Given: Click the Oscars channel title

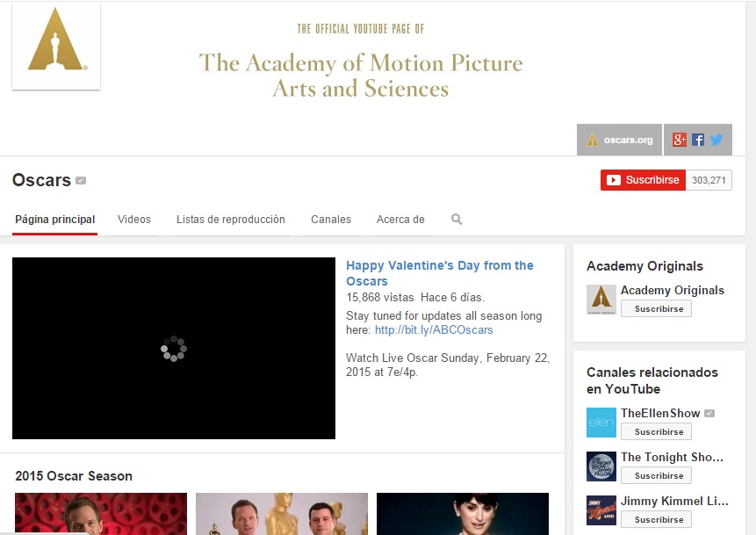Looking at the screenshot, I should (x=41, y=180).
